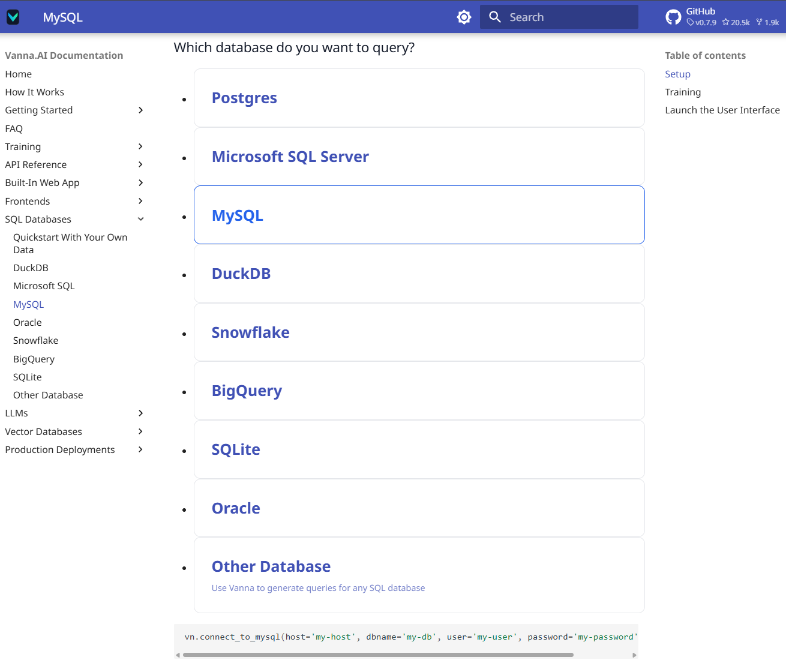This screenshot has height=672, width=786.
Task: Select Oracle in sidebar navigation
Action: pyautogui.click(x=28, y=322)
